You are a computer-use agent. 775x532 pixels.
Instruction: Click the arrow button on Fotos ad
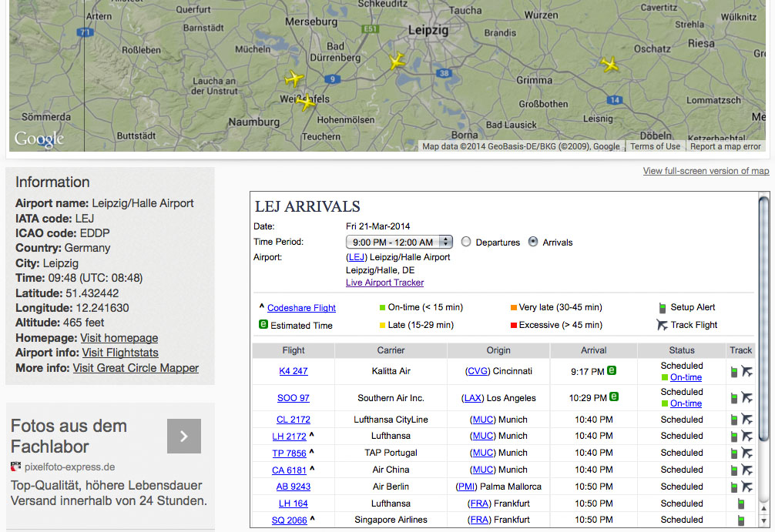click(x=184, y=437)
